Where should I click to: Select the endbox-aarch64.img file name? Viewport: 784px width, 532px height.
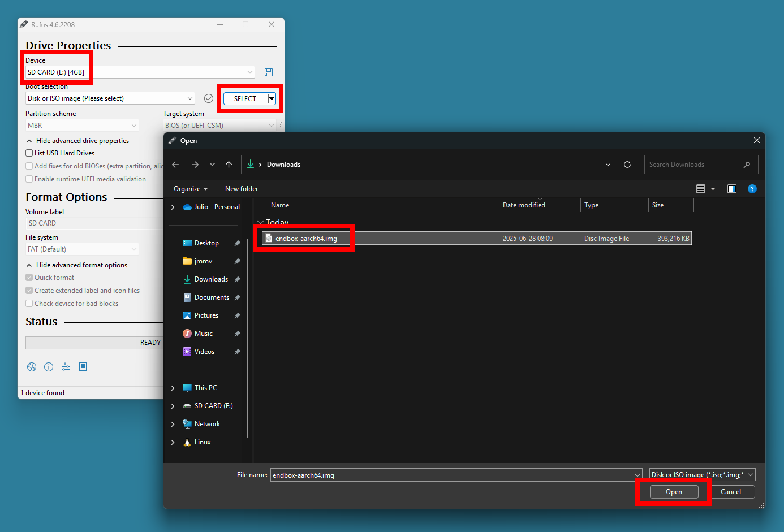(x=306, y=239)
